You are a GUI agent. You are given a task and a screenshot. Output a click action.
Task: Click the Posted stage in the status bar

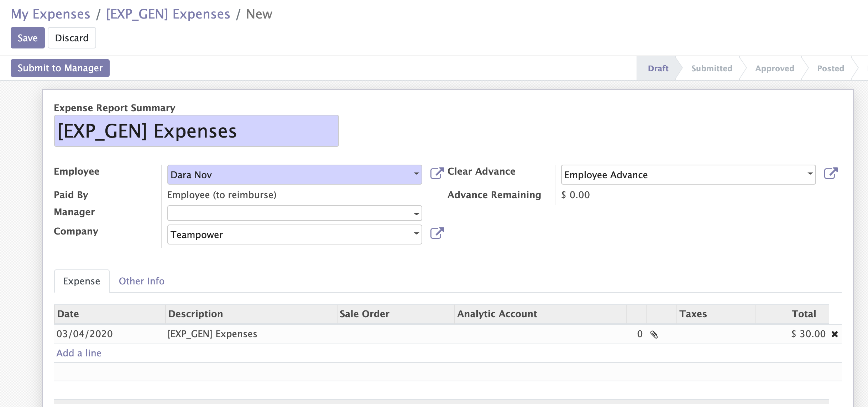(831, 68)
